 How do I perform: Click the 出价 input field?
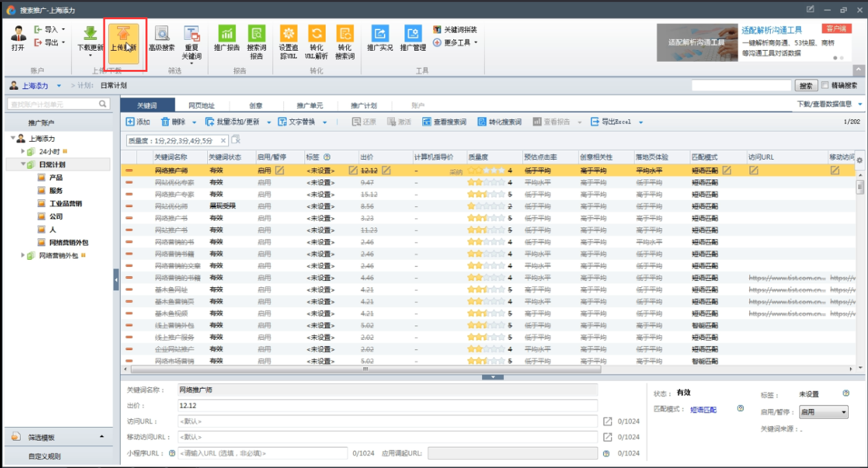[x=387, y=405]
